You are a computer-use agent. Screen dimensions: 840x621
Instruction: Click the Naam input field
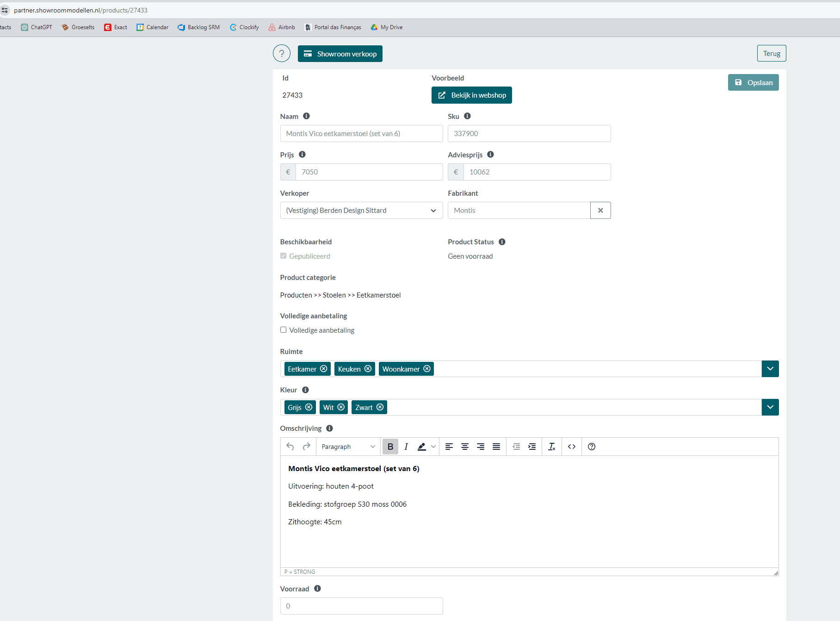[361, 133]
